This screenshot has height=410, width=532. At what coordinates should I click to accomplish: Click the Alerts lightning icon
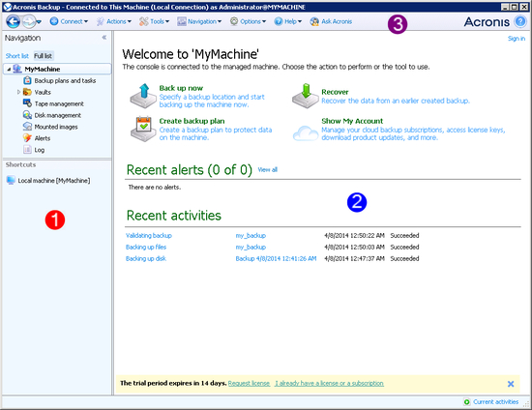tap(27, 138)
